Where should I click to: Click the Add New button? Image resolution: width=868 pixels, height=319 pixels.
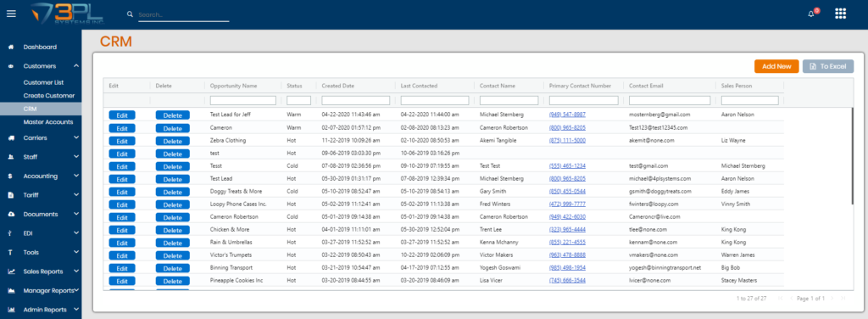tap(776, 66)
